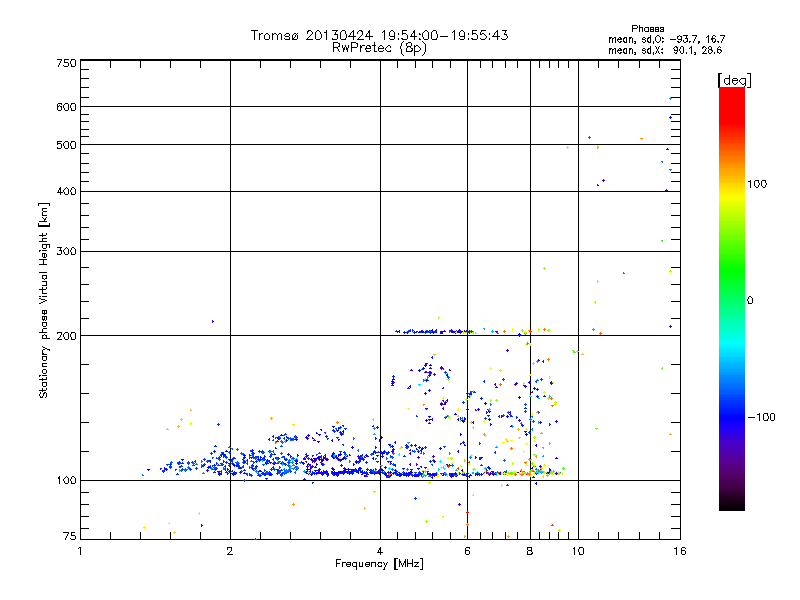Click the y-axis tick label "600"
The image size is (800, 600).
coord(67,107)
